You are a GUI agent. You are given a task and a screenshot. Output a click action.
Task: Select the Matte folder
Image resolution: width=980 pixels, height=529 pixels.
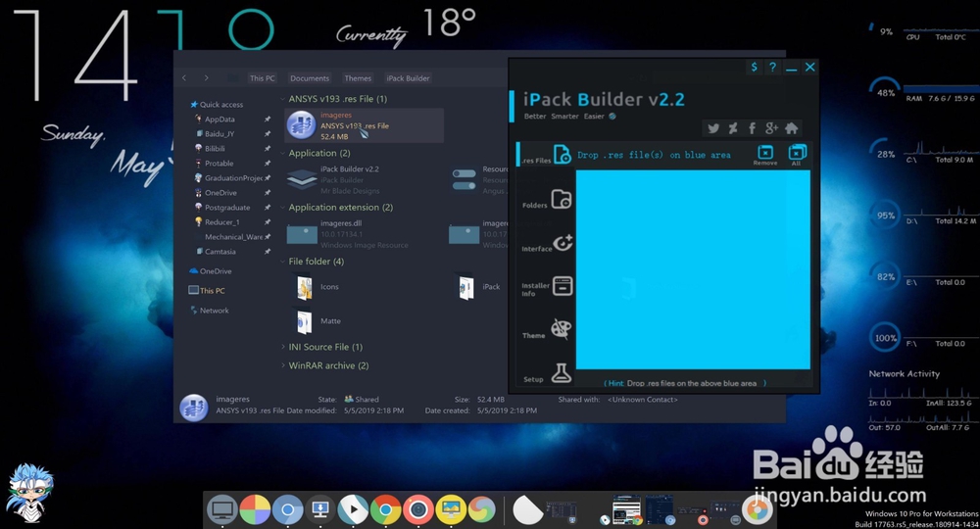tap(319, 321)
